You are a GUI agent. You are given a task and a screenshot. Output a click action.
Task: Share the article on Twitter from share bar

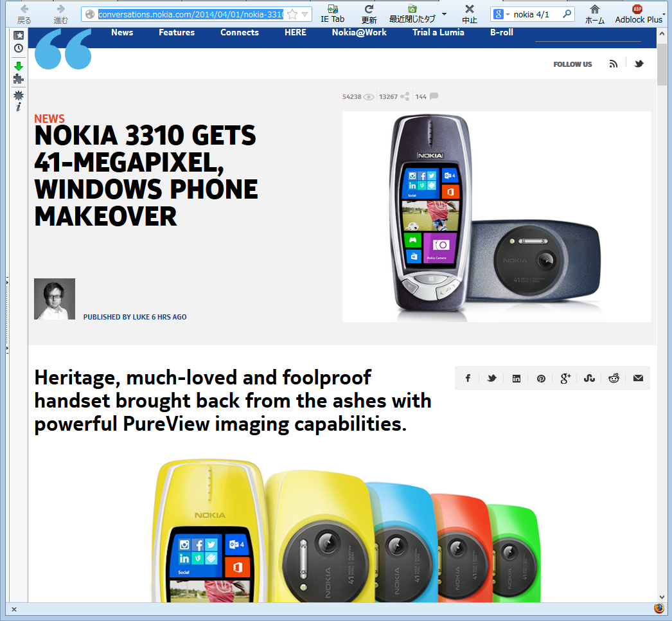(491, 378)
